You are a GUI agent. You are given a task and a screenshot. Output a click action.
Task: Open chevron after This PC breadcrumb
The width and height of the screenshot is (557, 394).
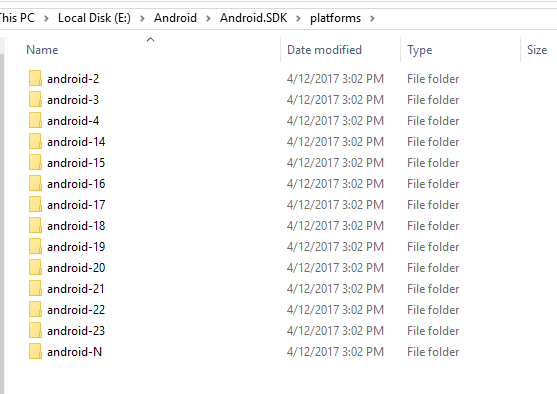click(x=46, y=18)
